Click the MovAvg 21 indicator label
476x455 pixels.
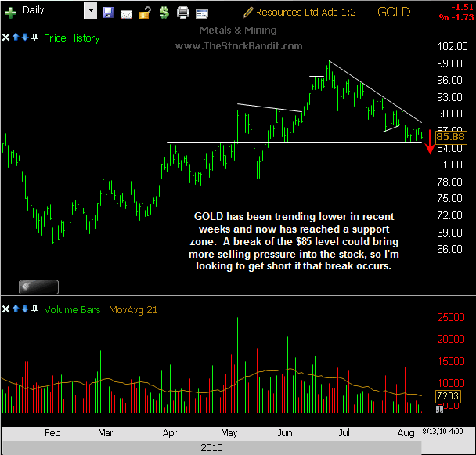point(132,310)
